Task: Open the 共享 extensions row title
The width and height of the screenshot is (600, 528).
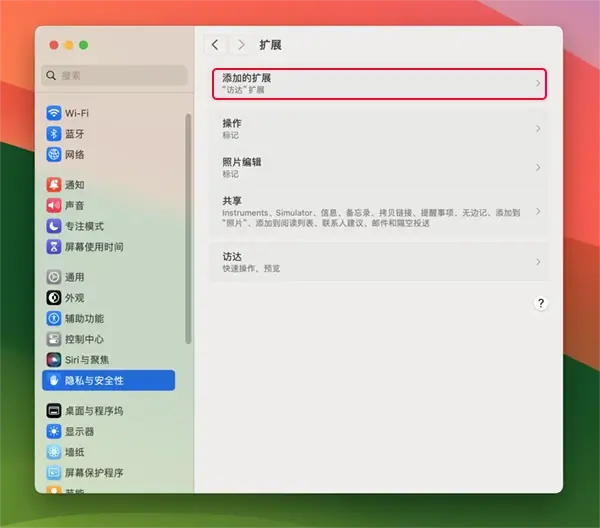Action: [x=232, y=201]
